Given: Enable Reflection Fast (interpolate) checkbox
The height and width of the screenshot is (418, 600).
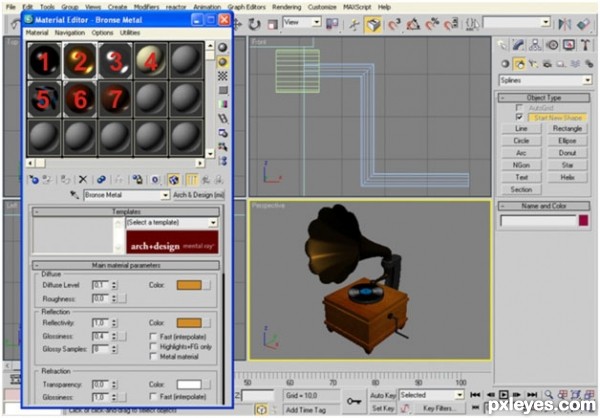Looking at the screenshot, I should click(x=153, y=336).
